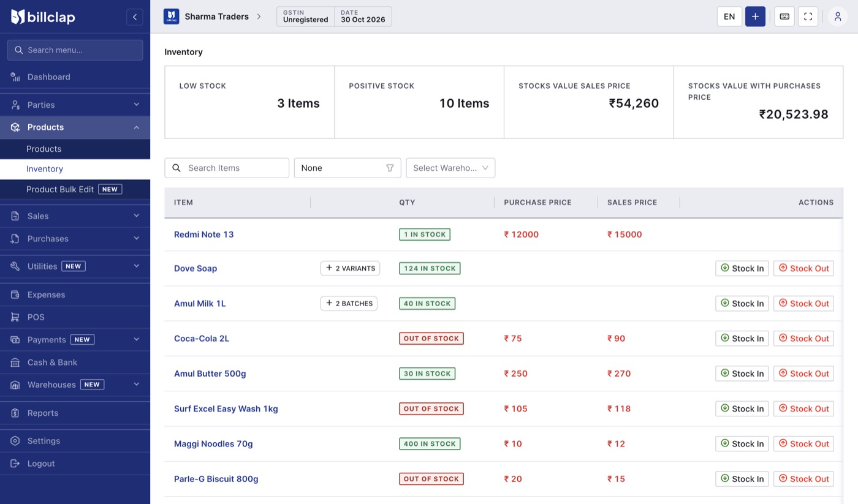
Task: Collapse the sidebar with the arrow button
Action: (x=135, y=17)
